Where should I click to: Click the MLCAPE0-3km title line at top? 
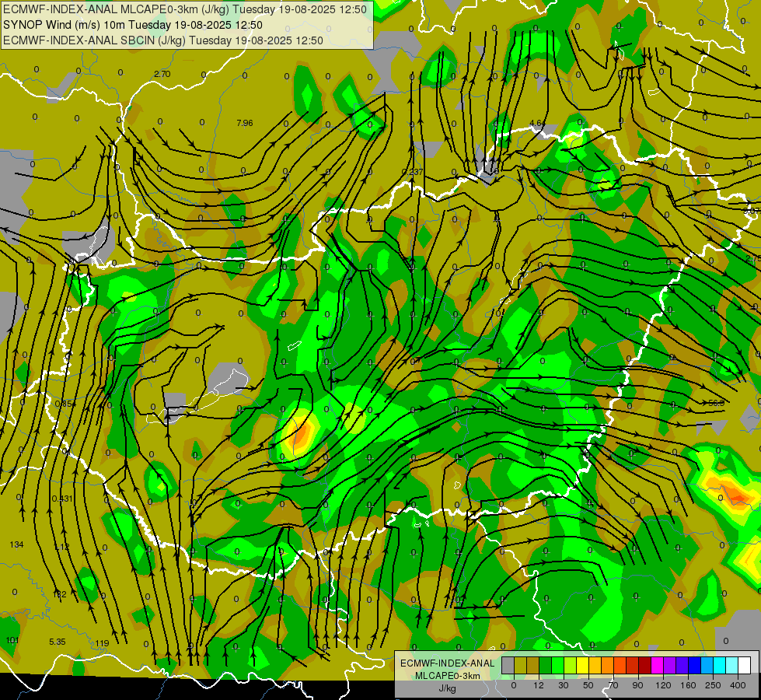coord(185,9)
